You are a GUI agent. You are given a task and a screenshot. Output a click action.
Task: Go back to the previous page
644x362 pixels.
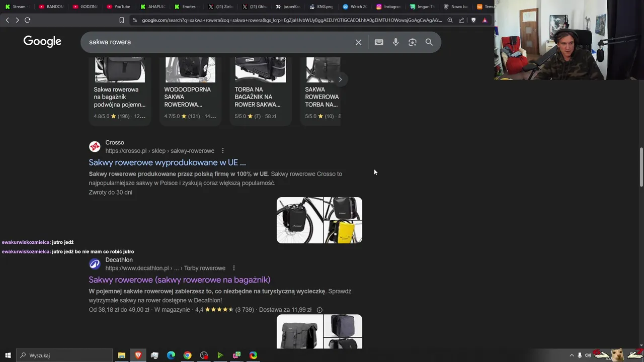[7, 20]
